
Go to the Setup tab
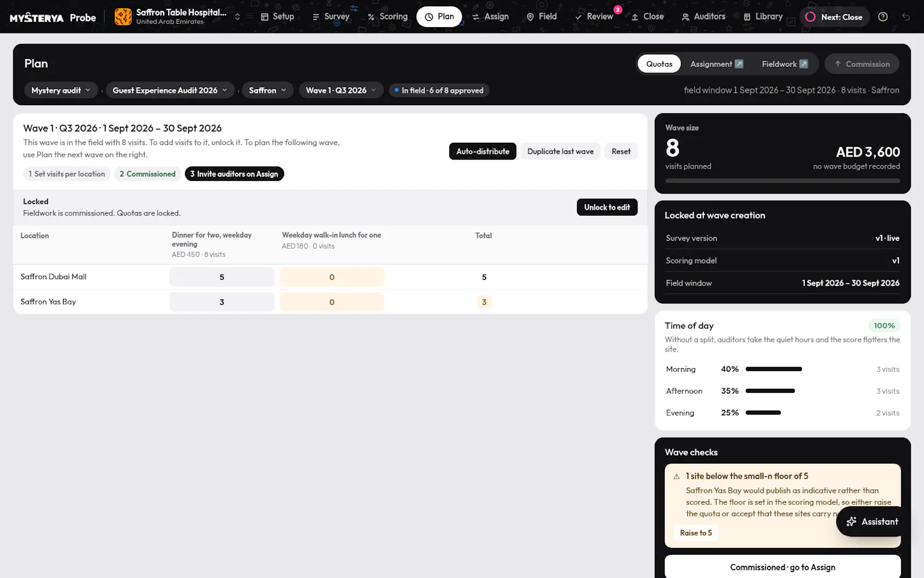tap(277, 17)
